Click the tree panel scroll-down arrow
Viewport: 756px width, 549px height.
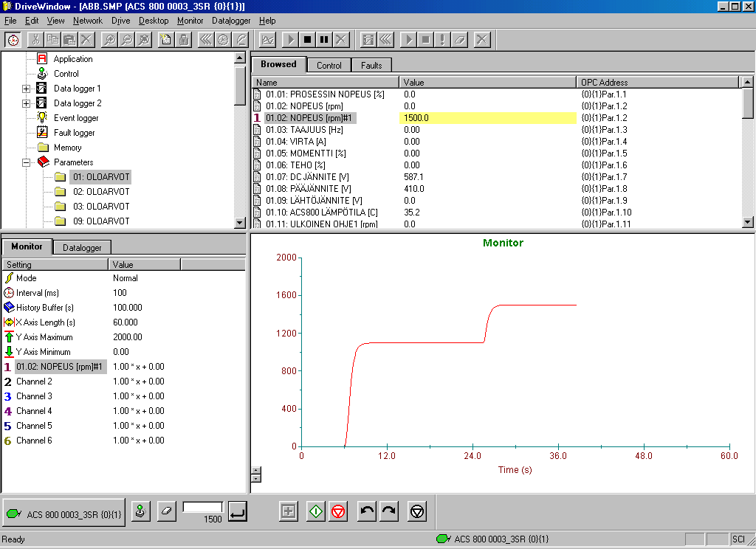click(240, 222)
